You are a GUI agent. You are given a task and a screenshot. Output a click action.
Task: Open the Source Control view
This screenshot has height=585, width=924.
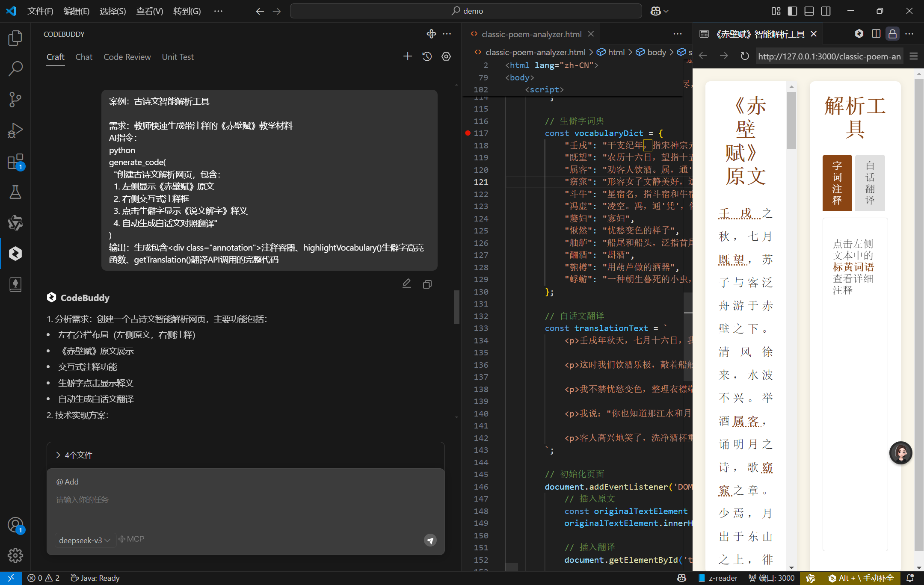pyautogui.click(x=15, y=99)
